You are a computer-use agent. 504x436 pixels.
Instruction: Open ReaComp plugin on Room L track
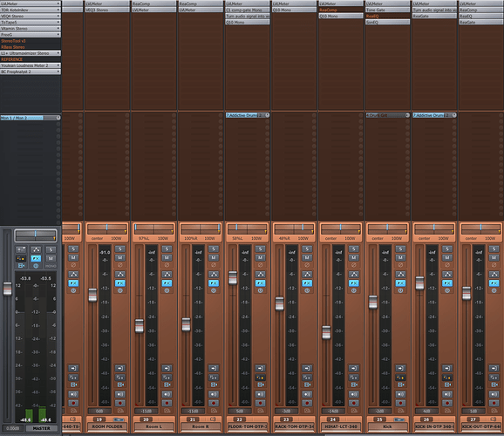click(x=154, y=3)
